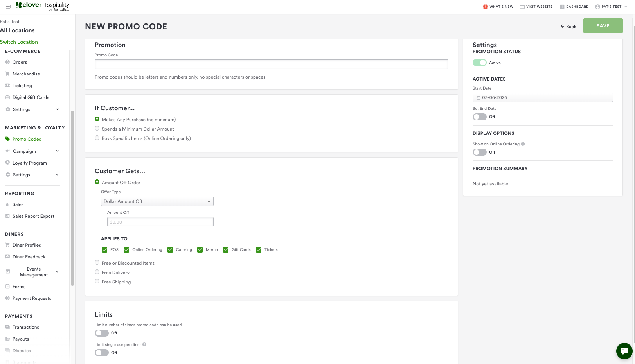Expand the Campaigns sidebar section
The height and width of the screenshot is (364, 635).
pyautogui.click(x=57, y=151)
